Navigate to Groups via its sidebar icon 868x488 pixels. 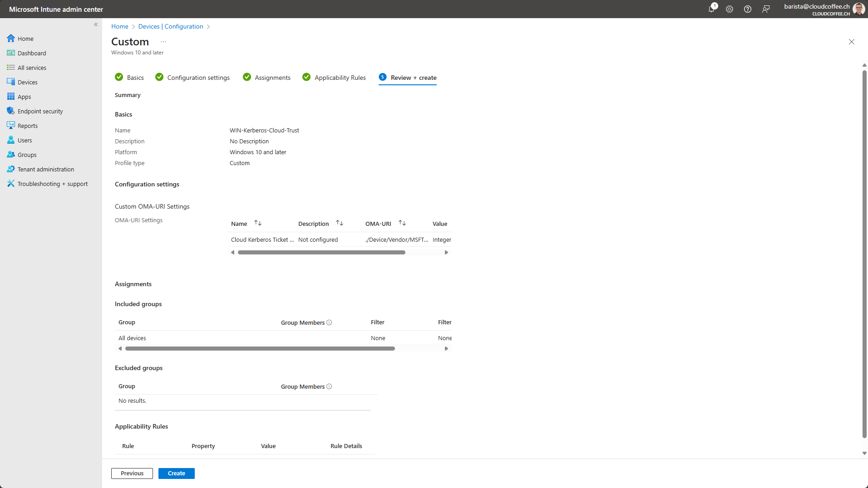pyautogui.click(x=27, y=154)
